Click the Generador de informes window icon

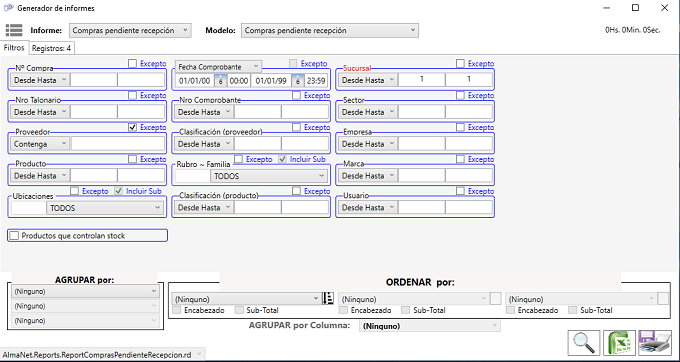pos(8,8)
